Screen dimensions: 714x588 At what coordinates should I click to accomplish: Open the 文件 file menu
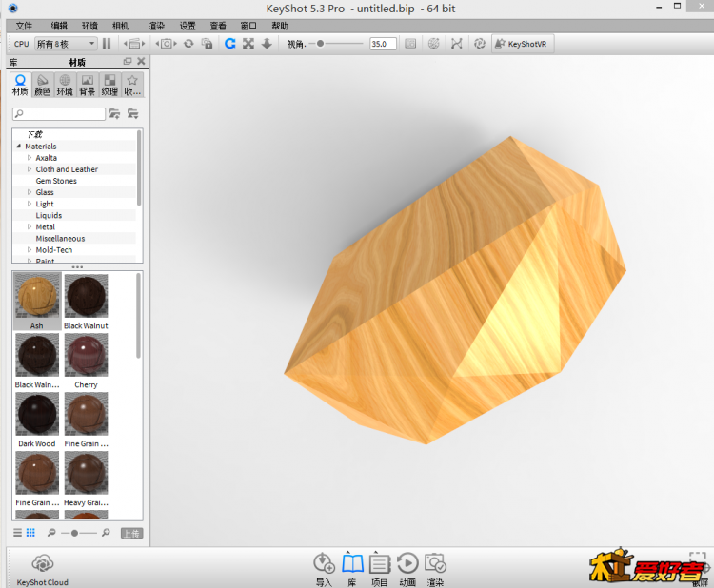(24, 26)
